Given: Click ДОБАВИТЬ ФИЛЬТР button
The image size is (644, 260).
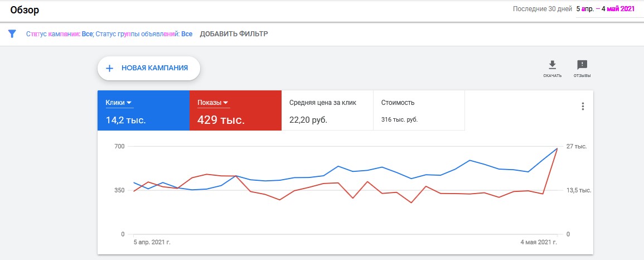Looking at the screenshot, I should pyautogui.click(x=234, y=34).
